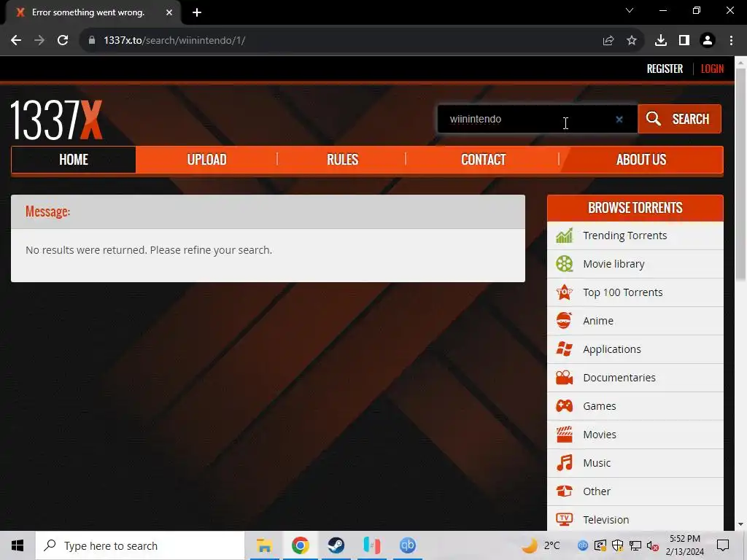Share this page via the share icon

coord(608,41)
